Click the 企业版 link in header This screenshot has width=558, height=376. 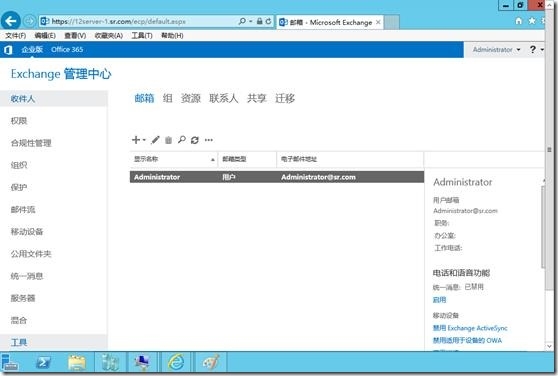click(32, 49)
